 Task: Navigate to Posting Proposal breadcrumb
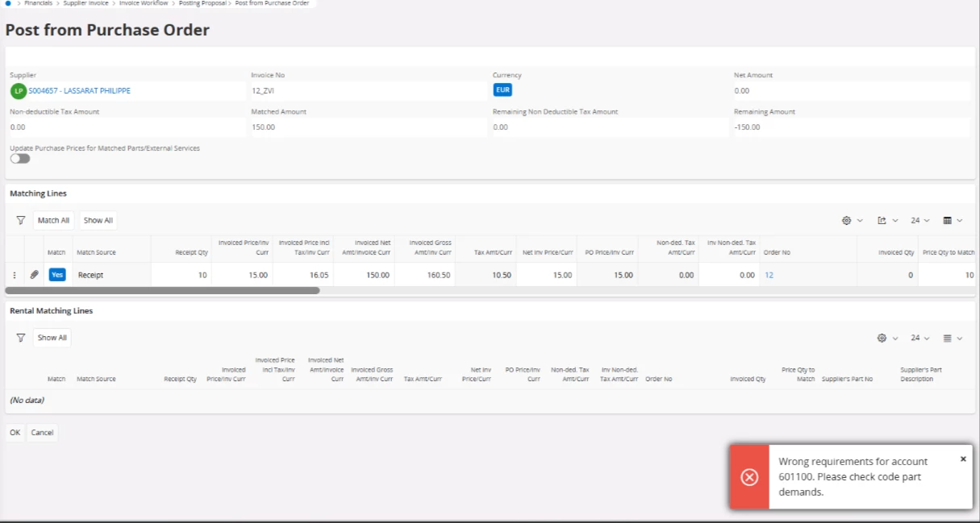click(201, 3)
